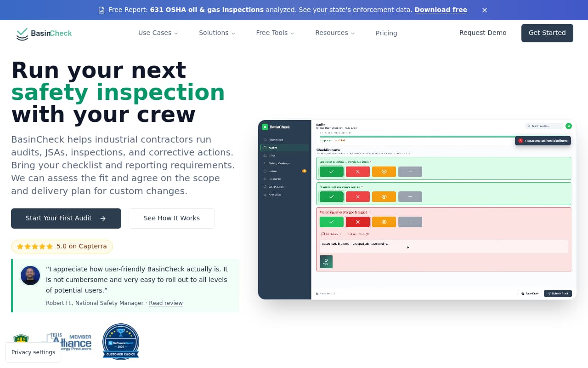This screenshot has width=588, height=368.
Task: Click green check button for Fire extinguisher item
Action: (332, 222)
